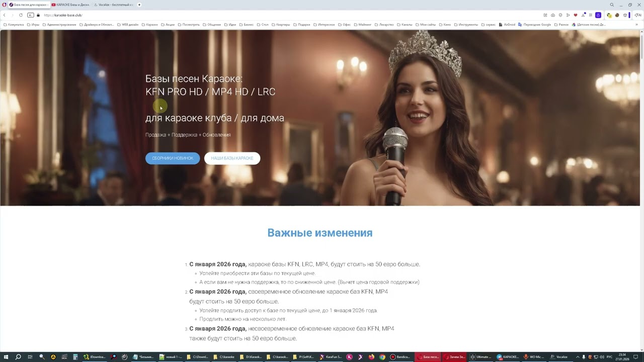The width and height of the screenshot is (644, 362).
Task: Click the player triangle icon in toolbar
Action: pyautogui.click(x=568, y=15)
